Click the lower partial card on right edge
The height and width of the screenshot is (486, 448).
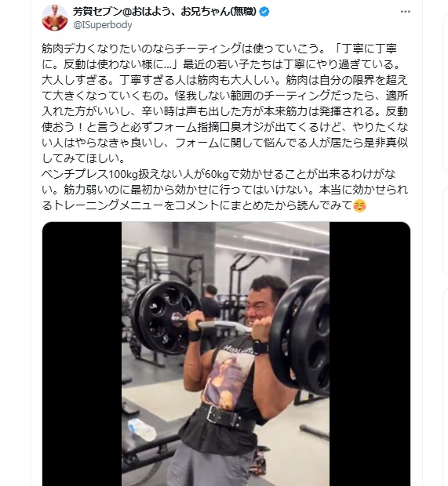(445, 387)
